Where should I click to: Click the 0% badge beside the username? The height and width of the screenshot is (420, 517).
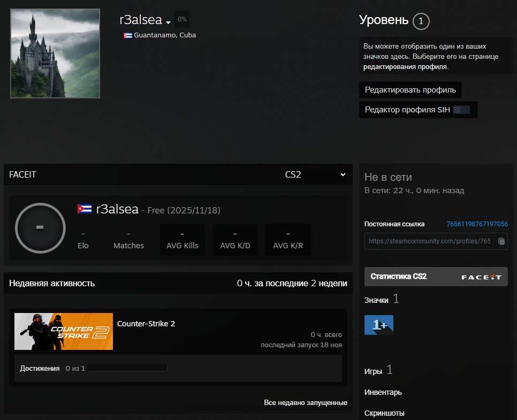coord(182,19)
